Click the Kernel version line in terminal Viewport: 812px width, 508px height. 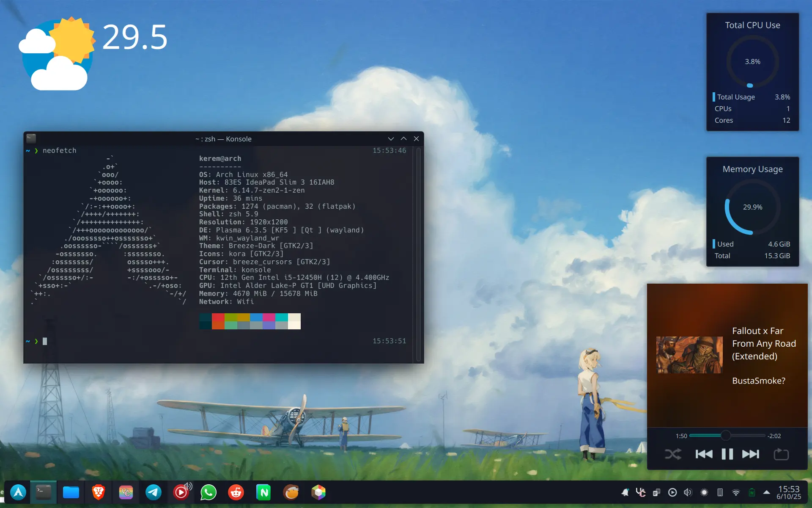252,190
